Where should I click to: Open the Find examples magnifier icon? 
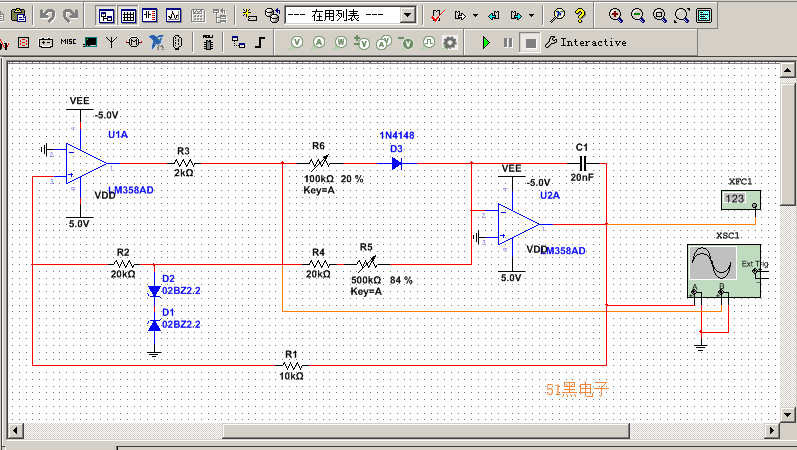(x=558, y=15)
